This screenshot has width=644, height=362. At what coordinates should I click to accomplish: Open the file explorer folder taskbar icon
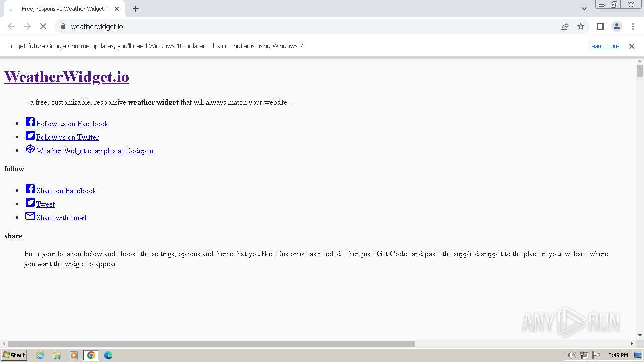point(57,355)
